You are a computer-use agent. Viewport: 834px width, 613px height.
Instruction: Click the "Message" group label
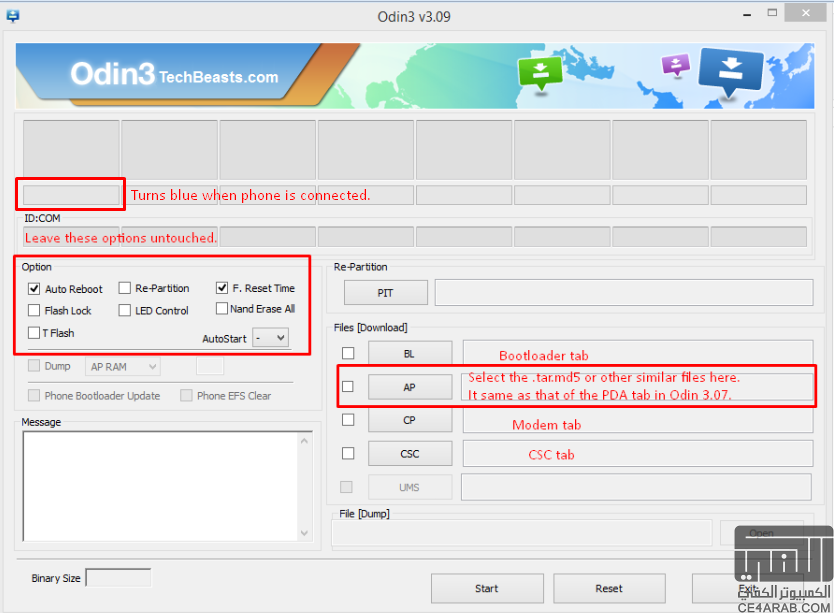pyautogui.click(x=41, y=422)
